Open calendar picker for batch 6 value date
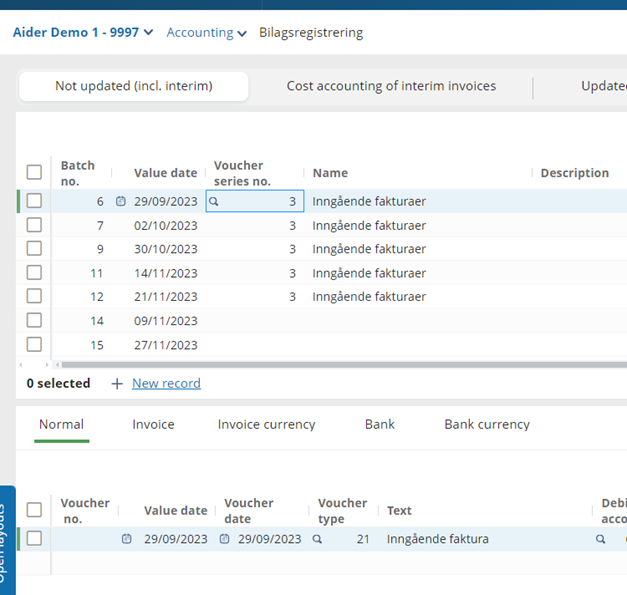The height and width of the screenshot is (595, 627). pyautogui.click(x=121, y=201)
